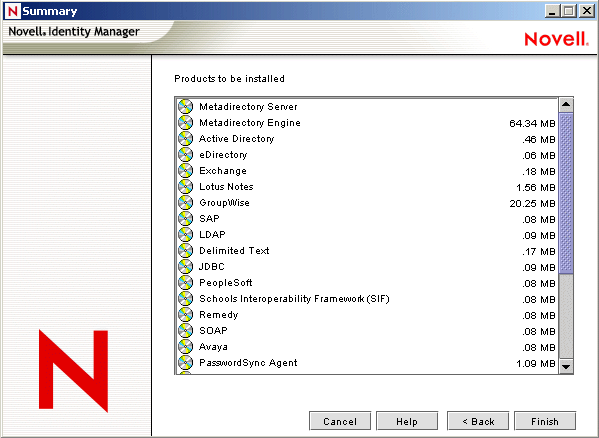This screenshot has width=599, height=438.
Task: Click the Cancel button
Action: pos(340,421)
